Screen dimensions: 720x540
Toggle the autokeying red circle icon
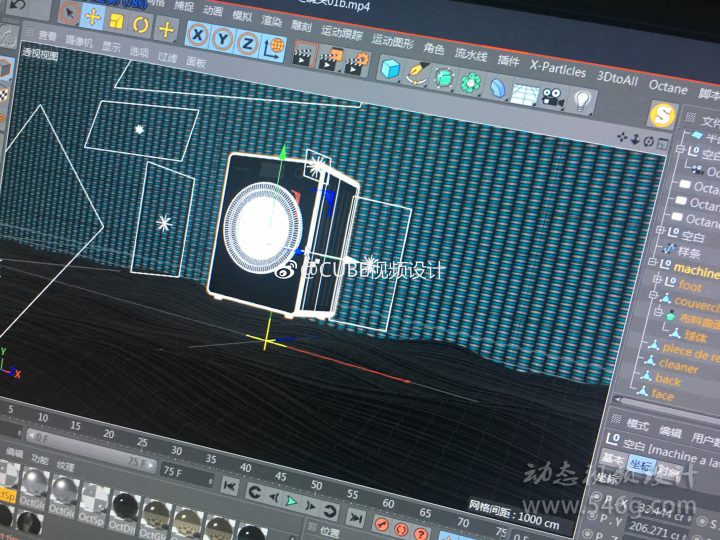(x=401, y=530)
